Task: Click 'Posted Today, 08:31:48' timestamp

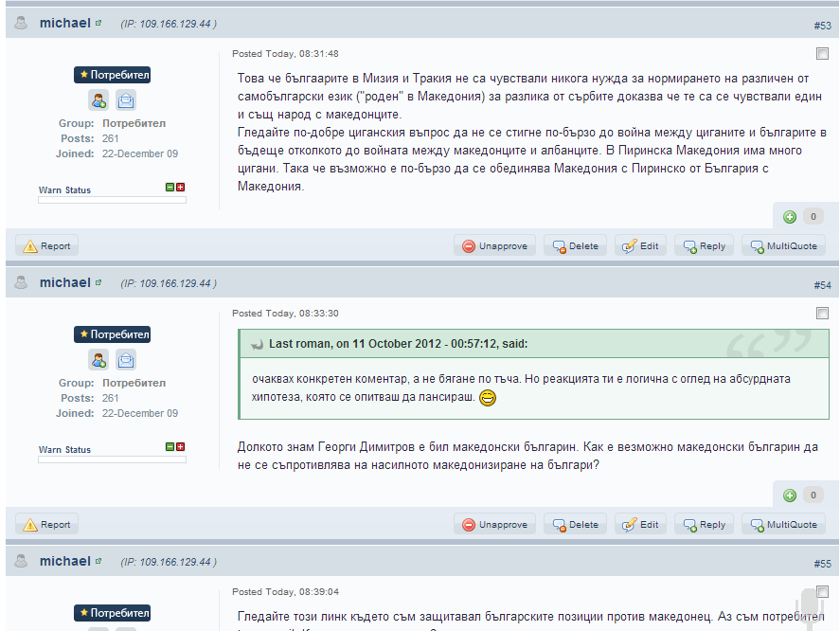Action: pos(285,54)
